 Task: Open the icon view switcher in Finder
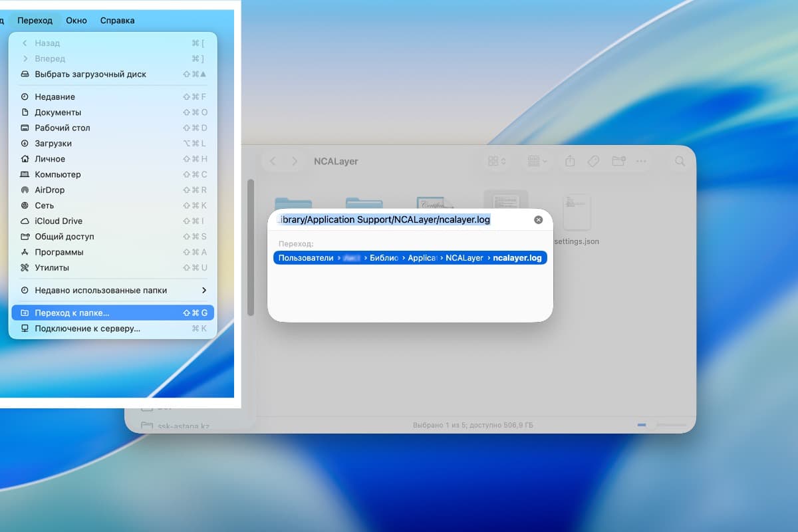[x=497, y=161]
